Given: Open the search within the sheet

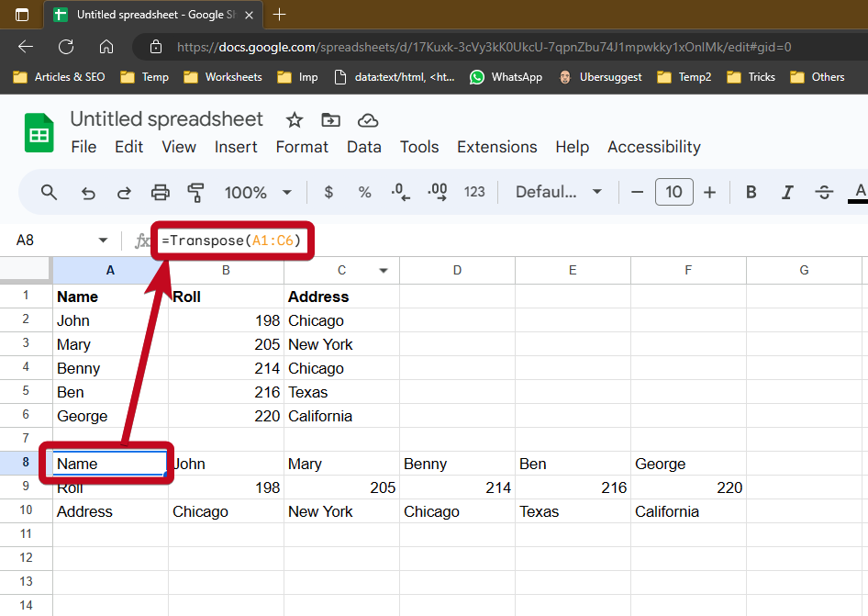Looking at the screenshot, I should pos(49,193).
